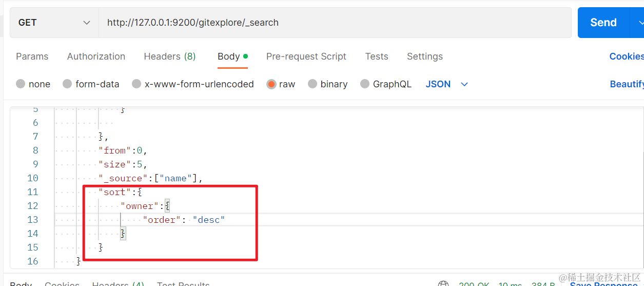
Task: Click the network globe icon in response bar
Action: click(x=443, y=284)
